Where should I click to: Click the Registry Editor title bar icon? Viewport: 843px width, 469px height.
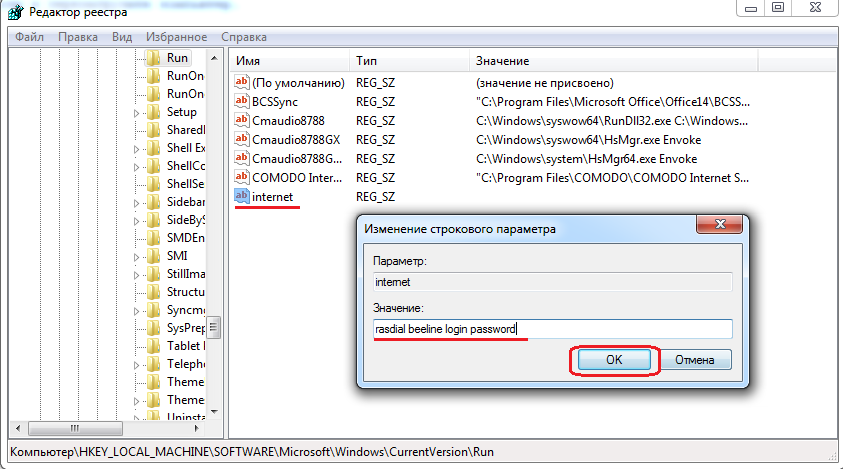pos(16,11)
